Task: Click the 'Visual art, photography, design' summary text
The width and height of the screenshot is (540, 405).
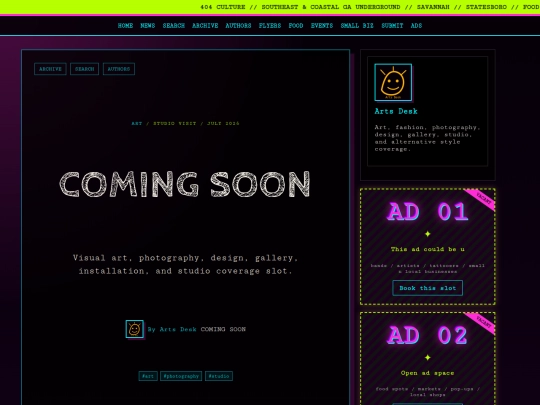Action: click(x=185, y=264)
